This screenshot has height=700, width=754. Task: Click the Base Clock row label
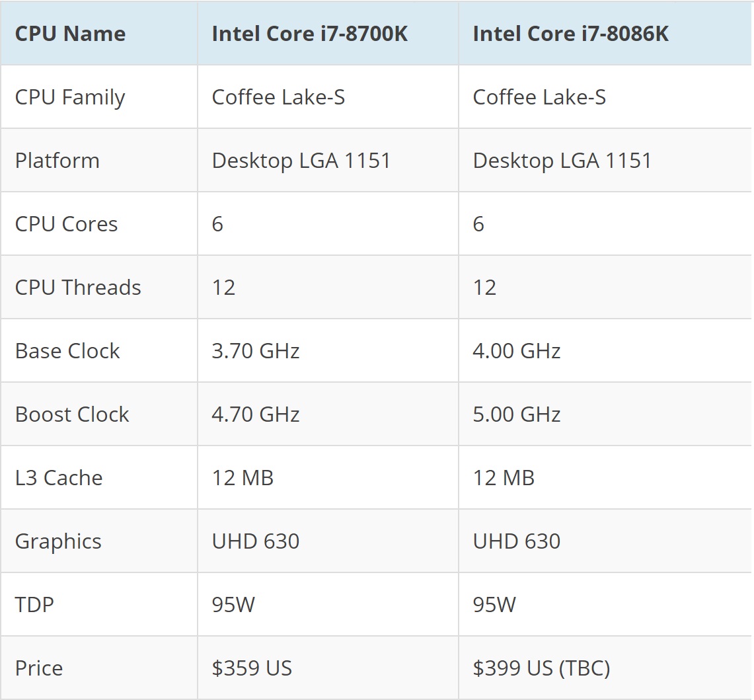click(67, 351)
